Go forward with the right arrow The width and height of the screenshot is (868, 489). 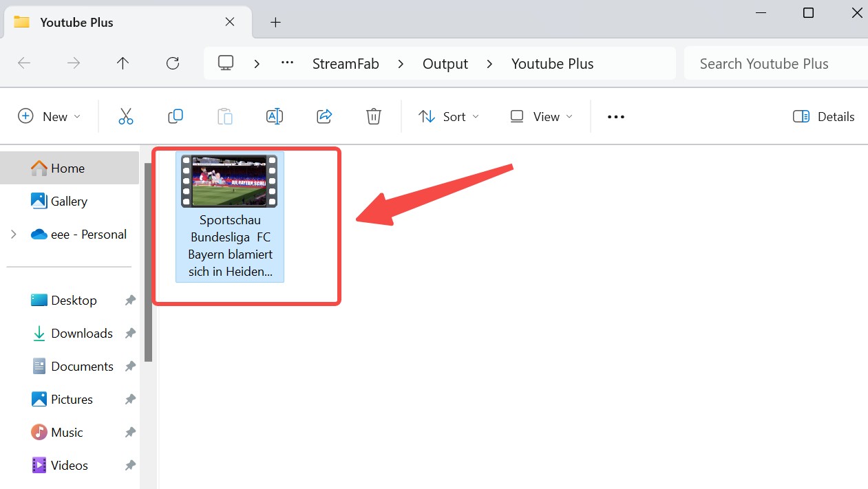[x=74, y=63]
